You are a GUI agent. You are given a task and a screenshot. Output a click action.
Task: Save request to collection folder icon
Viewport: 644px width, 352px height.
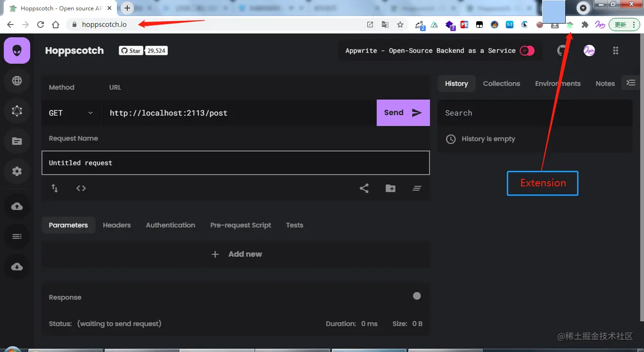coord(390,188)
